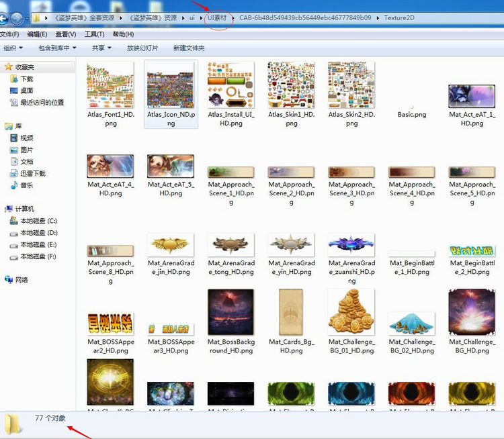Expand the arrow after the ui breadcrumb
This screenshot has height=439, width=504.
tap(201, 18)
